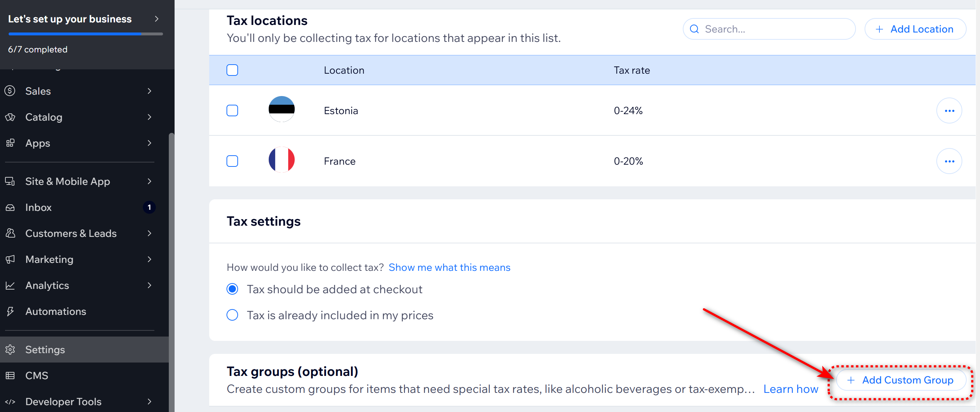
Task: Click the Apps grid icon
Action: pyautogui.click(x=10, y=143)
